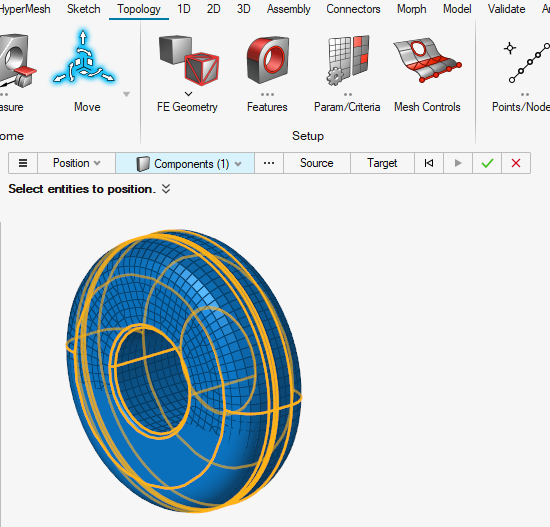Open the Param/Criteria tool icon
The image size is (550, 527).
pos(348,60)
